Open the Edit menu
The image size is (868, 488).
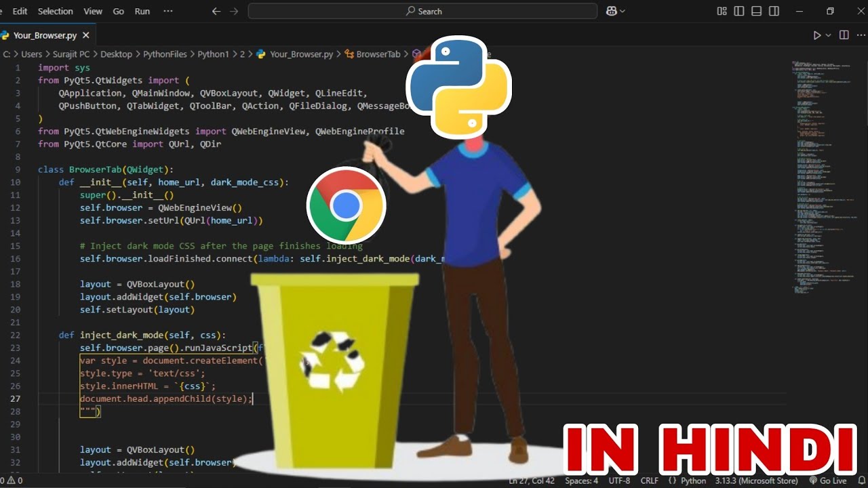tap(20, 12)
